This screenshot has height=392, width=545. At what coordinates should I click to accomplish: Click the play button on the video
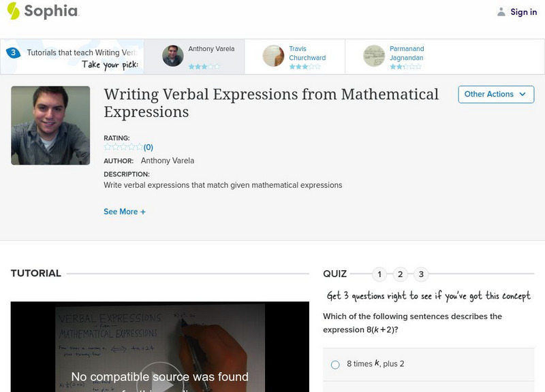tap(160, 381)
